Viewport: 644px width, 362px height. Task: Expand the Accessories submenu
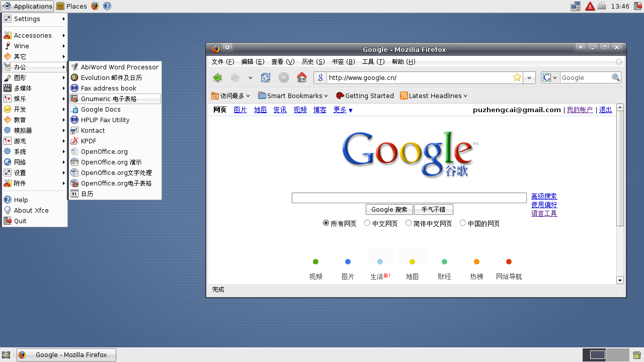[35, 35]
